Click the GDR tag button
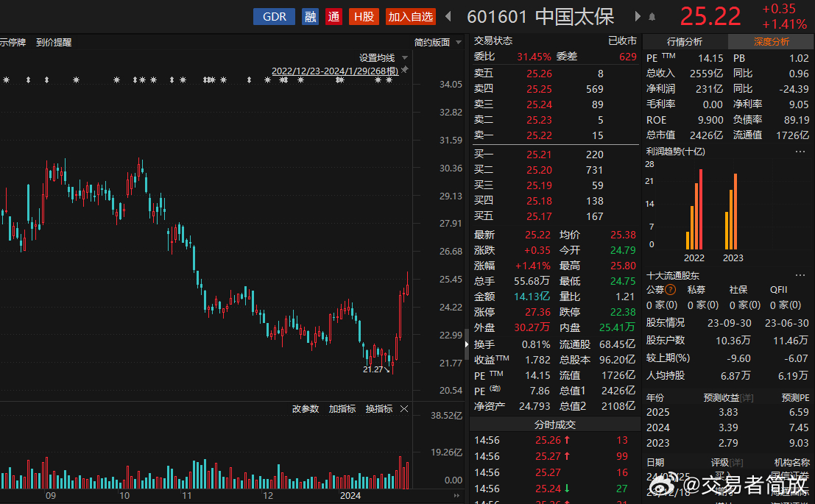This screenshot has height=504, width=815. click(274, 17)
